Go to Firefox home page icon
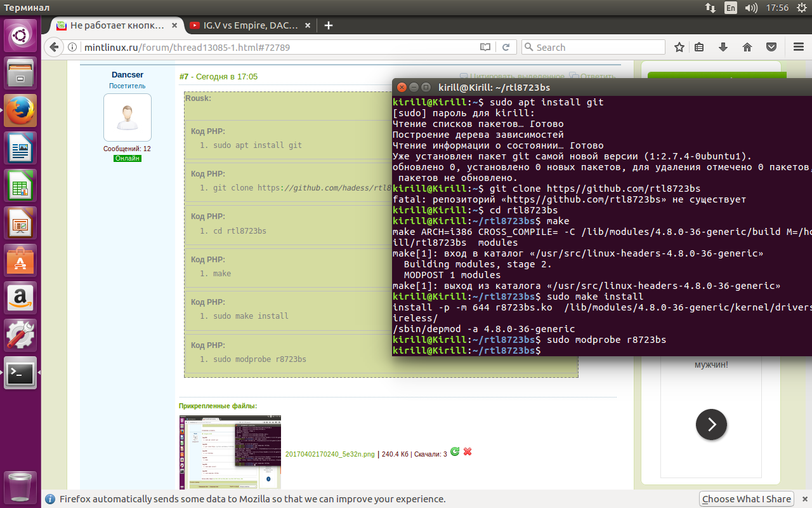Screen dimensions: 812x508 (747, 48)
